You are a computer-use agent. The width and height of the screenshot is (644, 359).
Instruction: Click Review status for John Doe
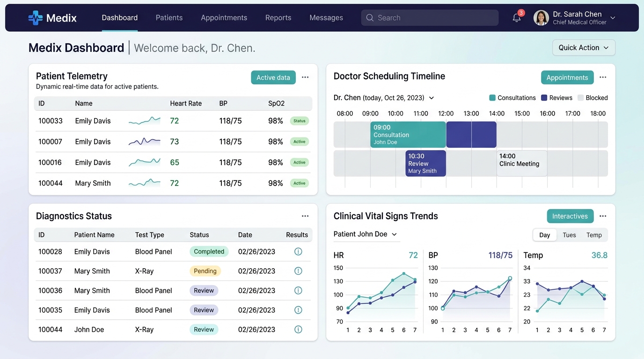click(x=204, y=330)
